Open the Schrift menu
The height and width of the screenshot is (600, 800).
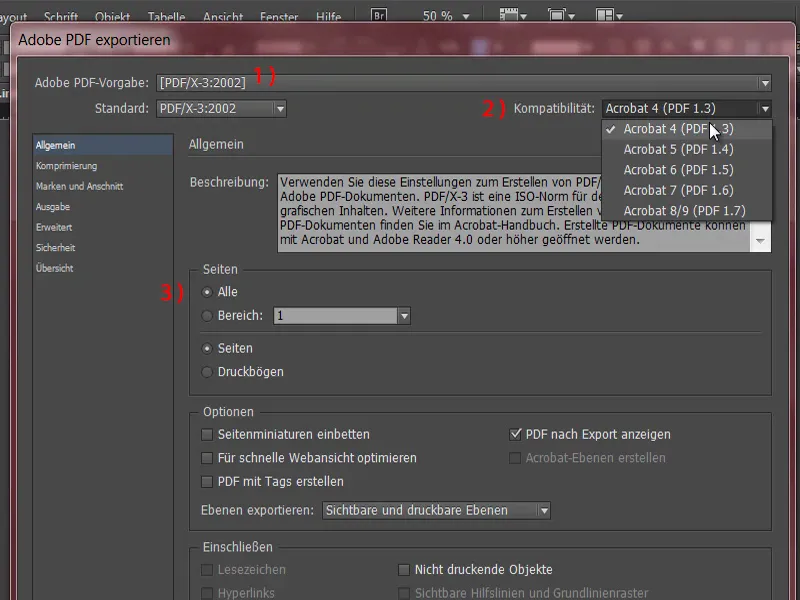click(61, 17)
